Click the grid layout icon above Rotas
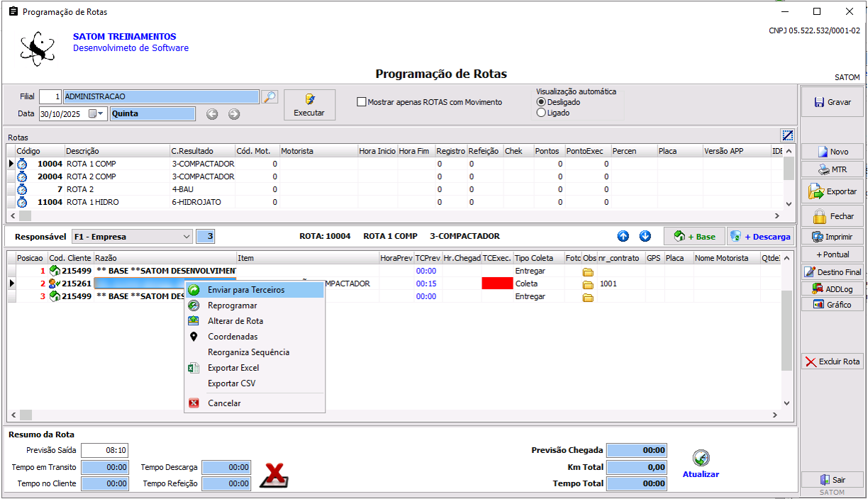Screen dimensions: 868x499 (x=787, y=135)
